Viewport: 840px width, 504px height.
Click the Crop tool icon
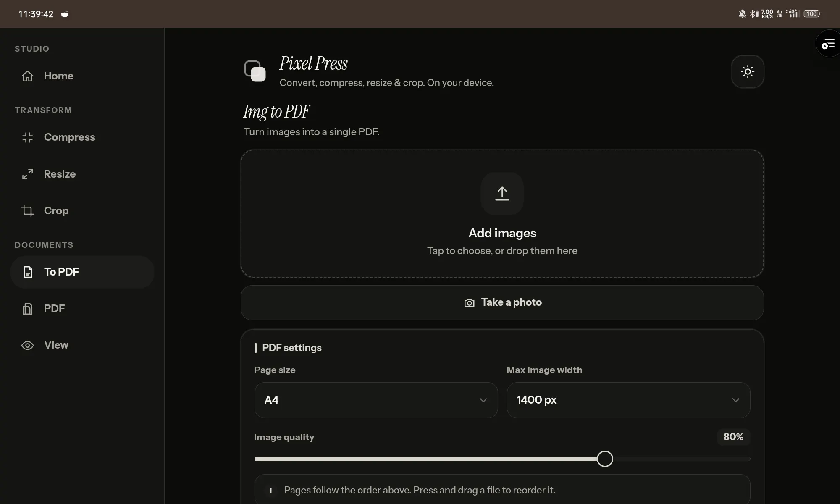point(28,210)
